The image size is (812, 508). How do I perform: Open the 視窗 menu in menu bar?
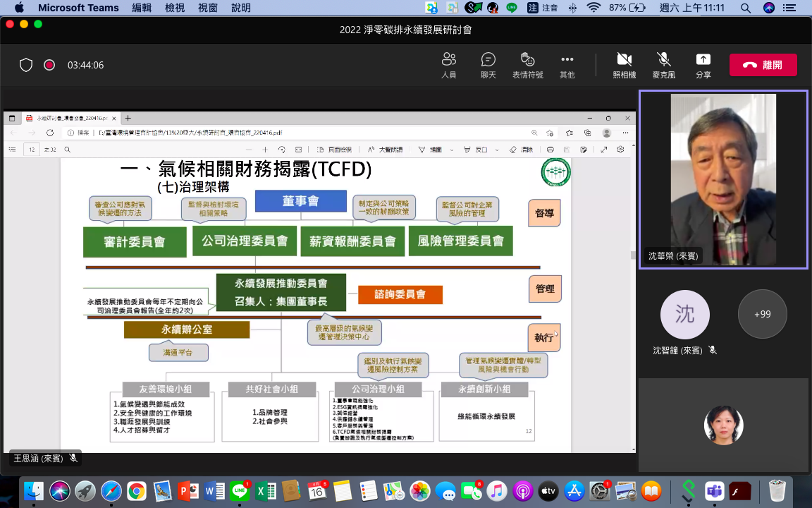tap(208, 8)
